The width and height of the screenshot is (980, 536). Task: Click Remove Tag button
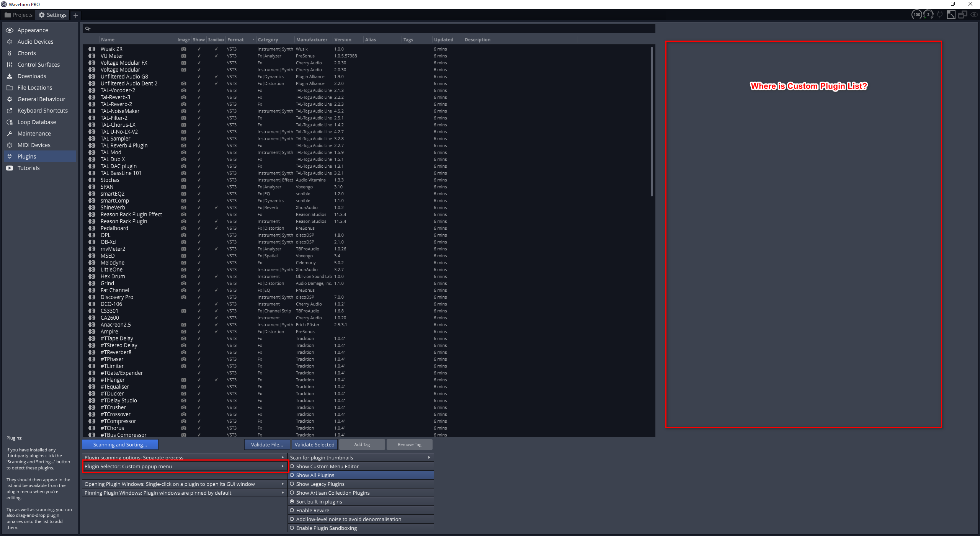point(410,444)
